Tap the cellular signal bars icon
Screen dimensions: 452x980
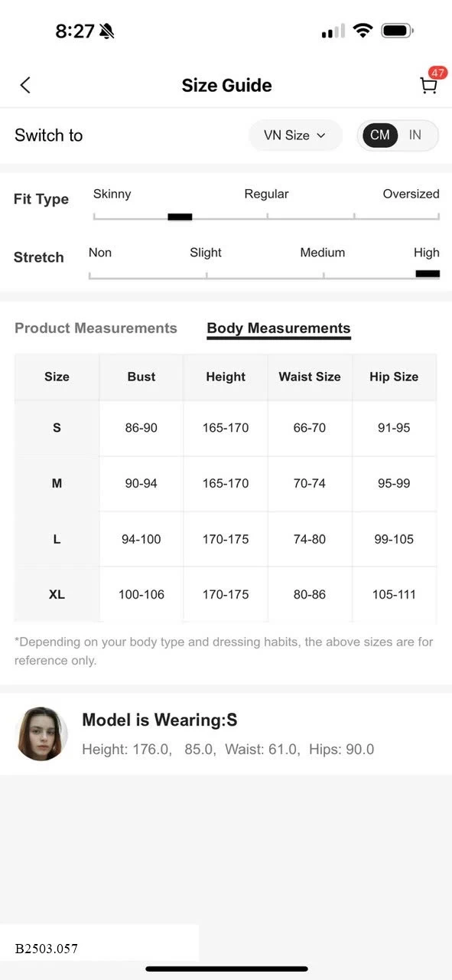click(333, 31)
